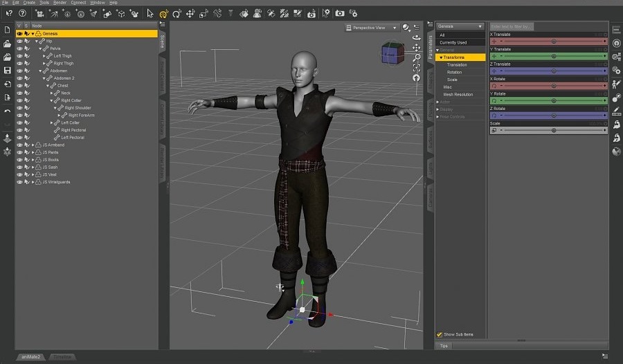Hide the Genesis node with its eye icon
This screenshot has width=623, height=364.
(x=19, y=34)
